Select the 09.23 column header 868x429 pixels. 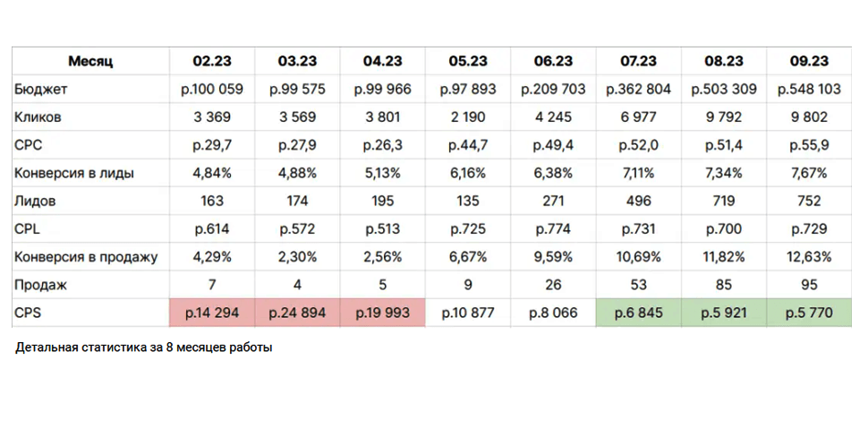coord(809,61)
